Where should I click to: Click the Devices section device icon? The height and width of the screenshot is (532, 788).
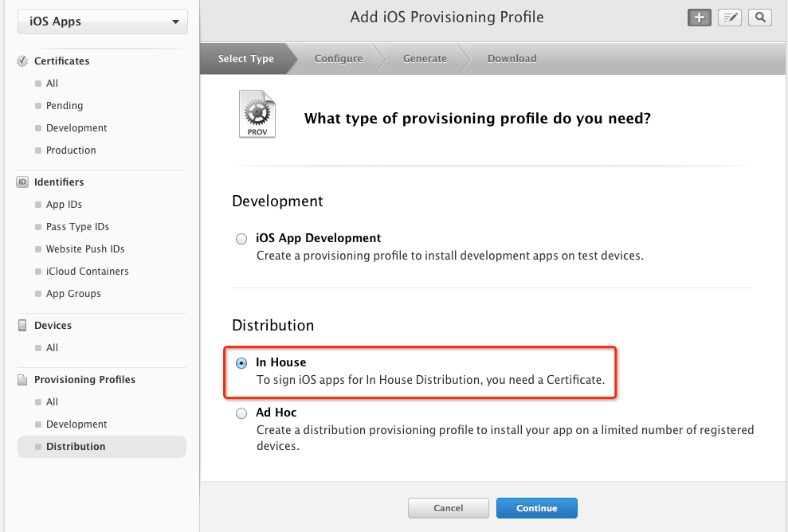(x=22, y=326)
